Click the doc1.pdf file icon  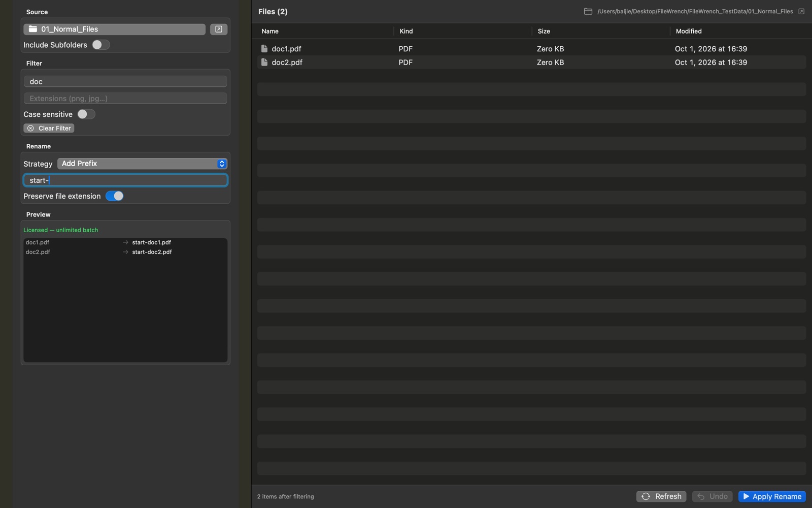264,49
